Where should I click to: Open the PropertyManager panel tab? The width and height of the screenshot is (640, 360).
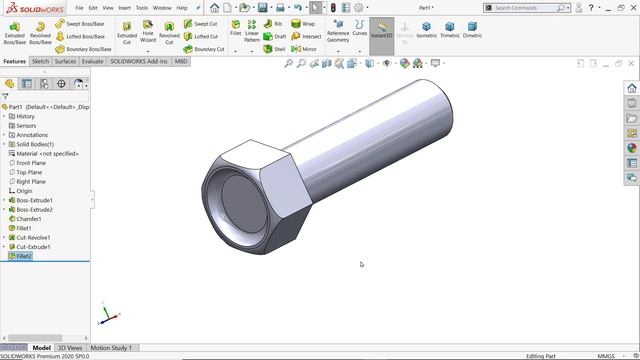pyautogui.click(x=27, y=84)
